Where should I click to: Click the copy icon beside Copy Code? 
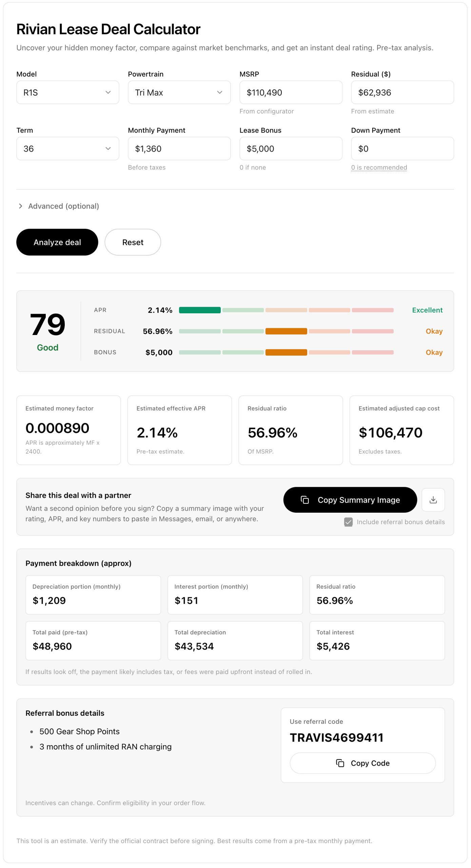pos(340,763)
